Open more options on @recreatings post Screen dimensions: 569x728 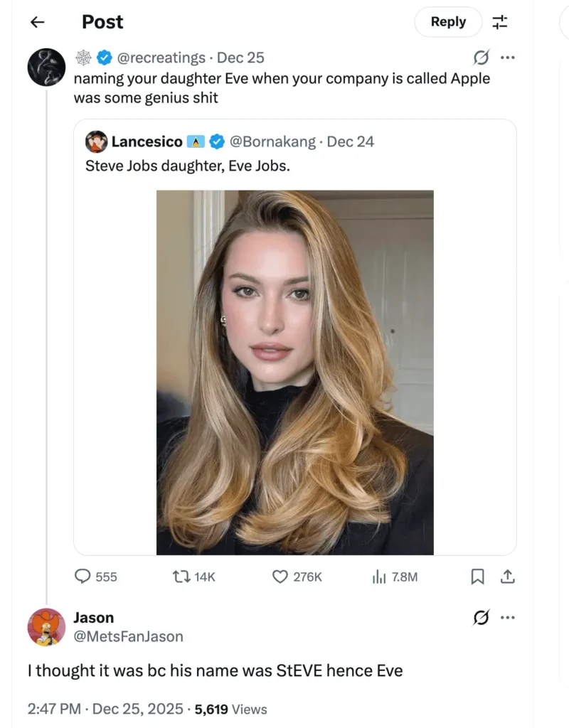tap(508, 58)
